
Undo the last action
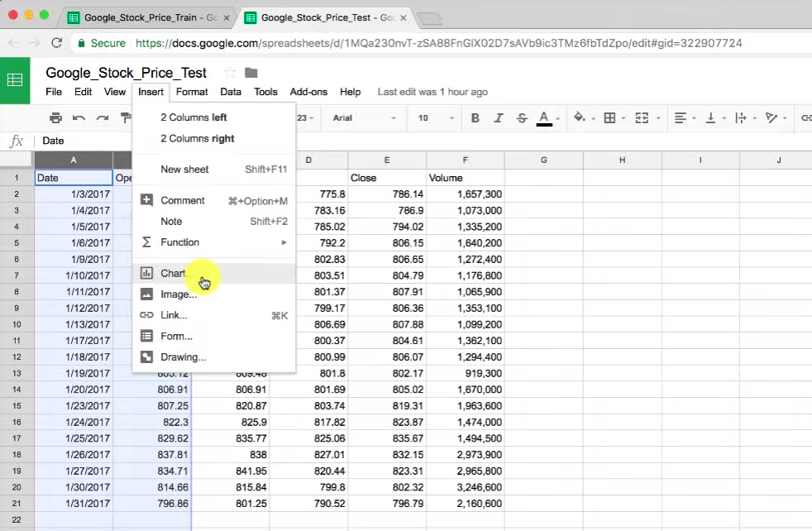(x=79, y=118)
